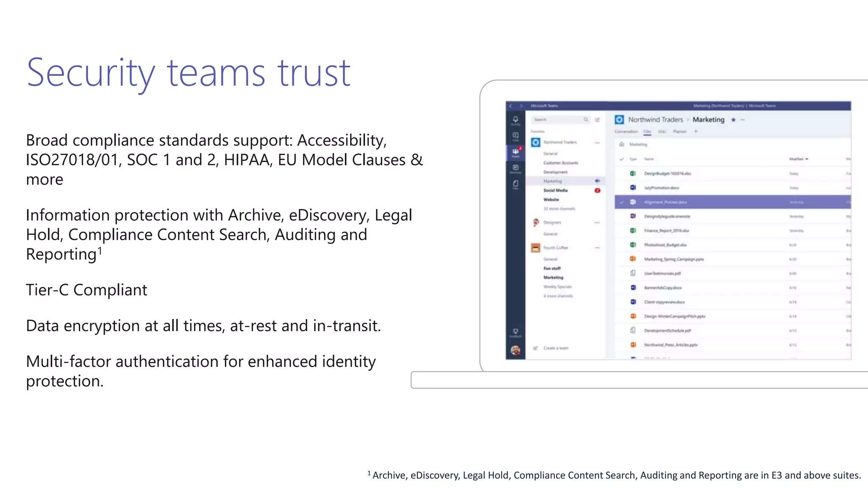868x488 pixels.
Task: Open the user profile avatar
Action: tap(515, 350)
